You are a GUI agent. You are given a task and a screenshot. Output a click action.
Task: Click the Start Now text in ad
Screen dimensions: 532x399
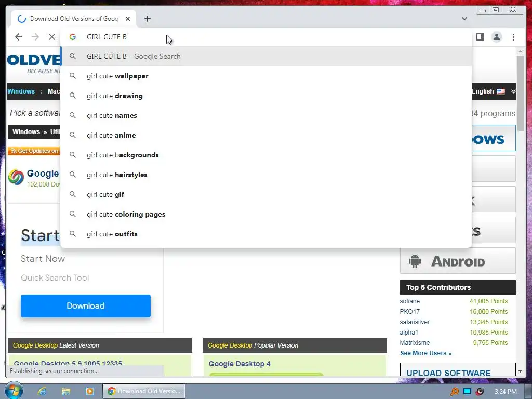(x=43, y=259)
